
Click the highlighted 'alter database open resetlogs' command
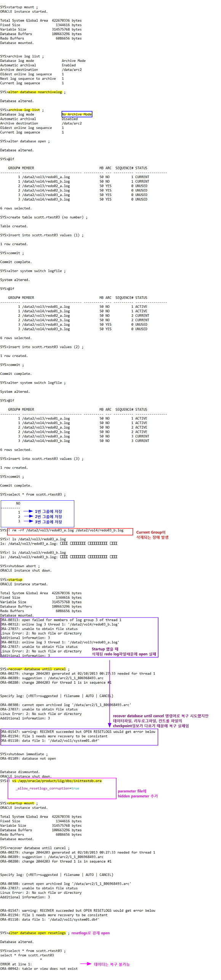(37, 933)
